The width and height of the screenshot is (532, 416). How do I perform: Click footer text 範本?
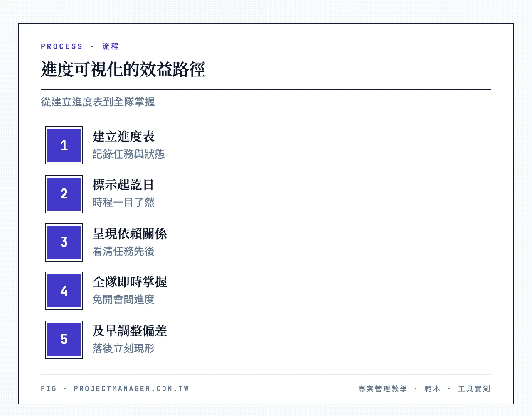click(x=433, y=389)
